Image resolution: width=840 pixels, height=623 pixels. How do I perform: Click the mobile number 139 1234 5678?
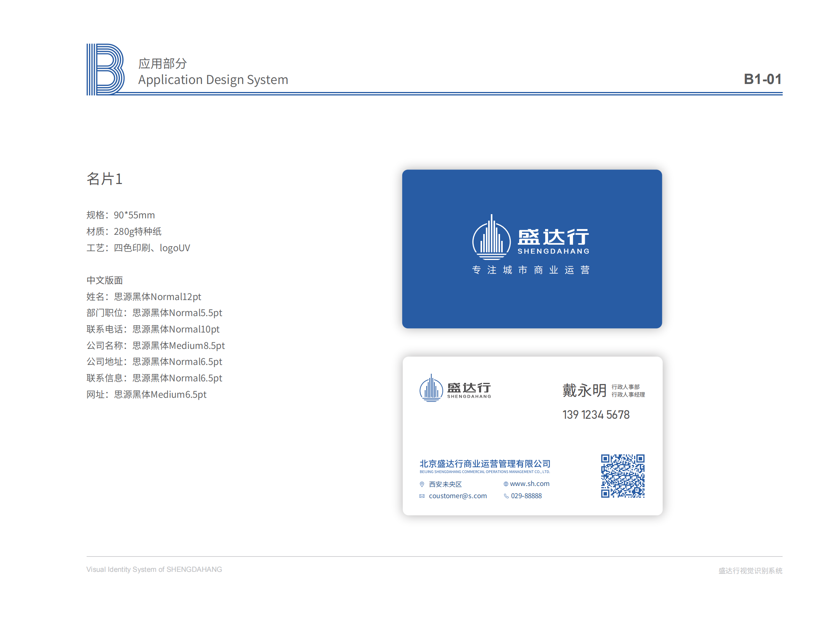click(x=596, y=415)
